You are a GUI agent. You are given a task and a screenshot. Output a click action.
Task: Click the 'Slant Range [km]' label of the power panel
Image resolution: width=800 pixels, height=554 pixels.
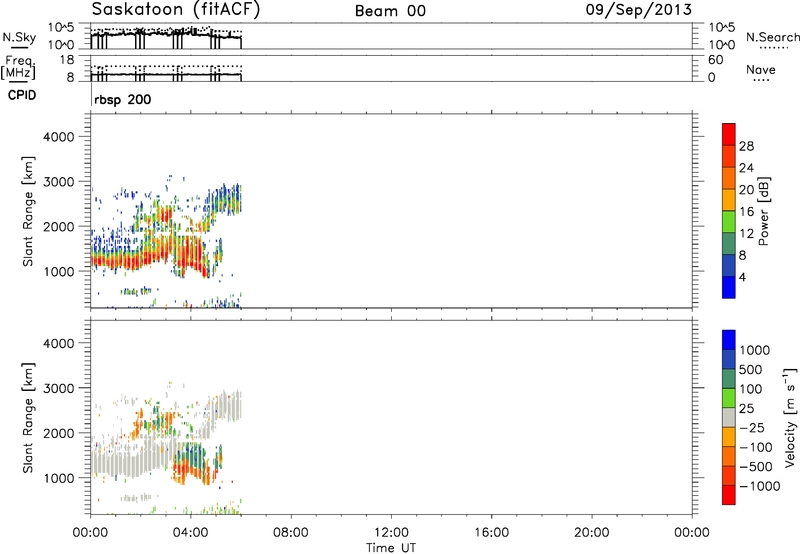click(29, 211)
